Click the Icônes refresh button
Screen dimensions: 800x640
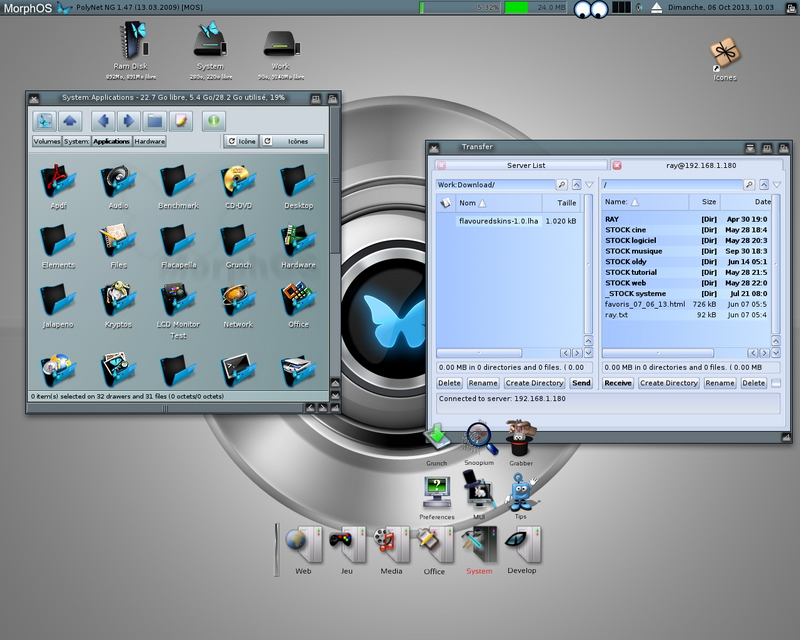pyautogui.click(x=292, y=141)
